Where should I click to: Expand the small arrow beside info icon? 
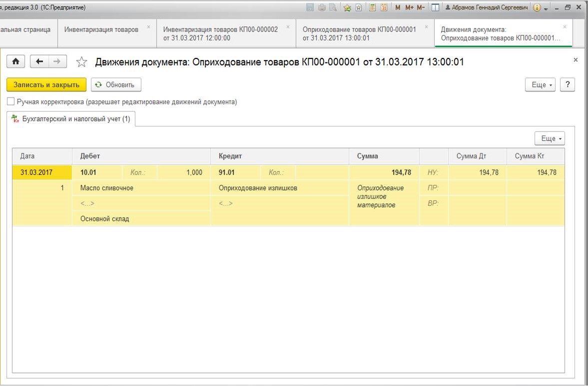[546, 8]
